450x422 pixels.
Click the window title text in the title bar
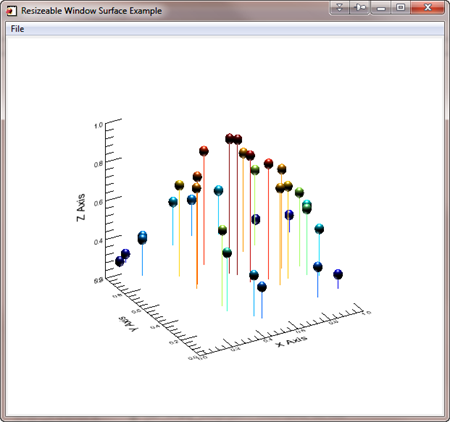[x=92, y=11]
